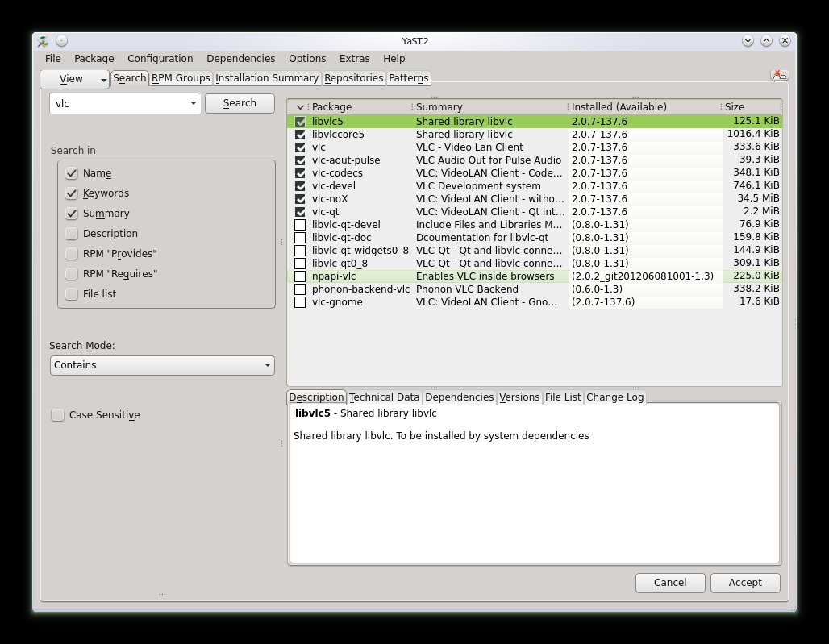Viewport: 829px width, 644px height.
Task: Uncheck the Summary search option
Action: [x=72, y=214]
